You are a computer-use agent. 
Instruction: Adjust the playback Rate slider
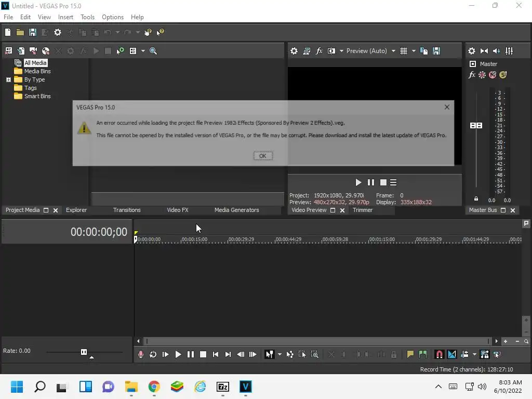(x=84, y=352)
